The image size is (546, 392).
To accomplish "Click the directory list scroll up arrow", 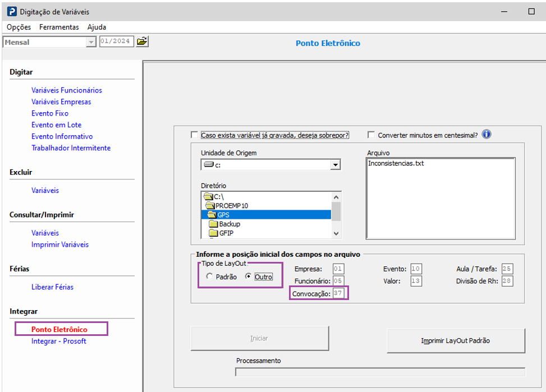I will point(336,197).
